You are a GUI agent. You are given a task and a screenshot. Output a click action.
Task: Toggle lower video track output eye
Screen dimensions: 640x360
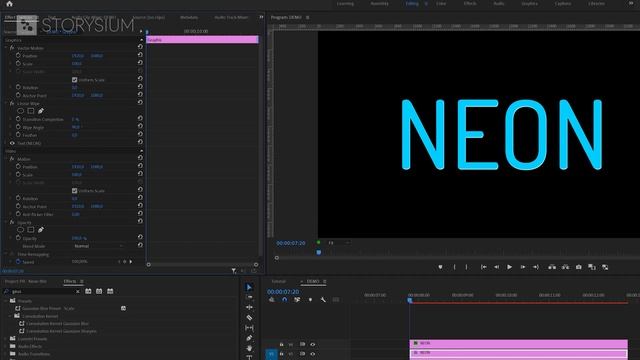tap(313, 354)
